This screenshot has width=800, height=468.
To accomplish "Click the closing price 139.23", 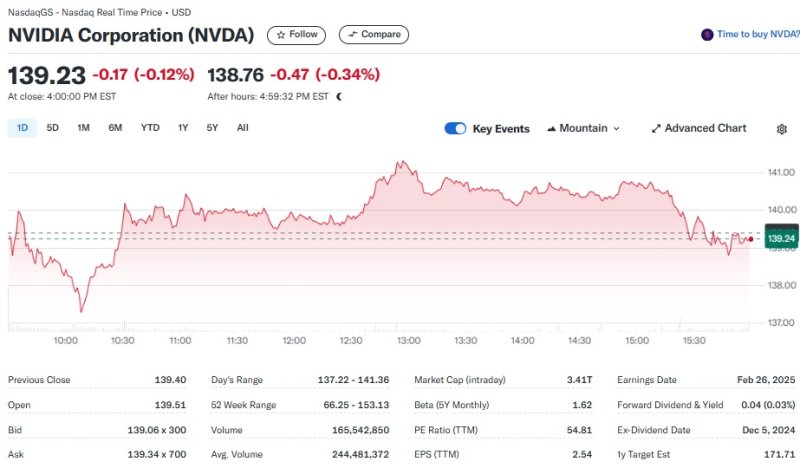I will click(47, 76).
